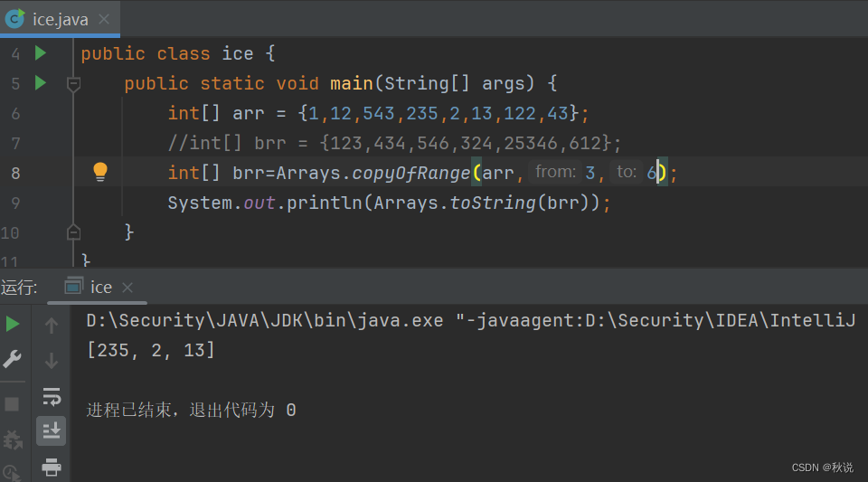
Task: Close the ice.java editor tab
Action: tap(103, 19)
